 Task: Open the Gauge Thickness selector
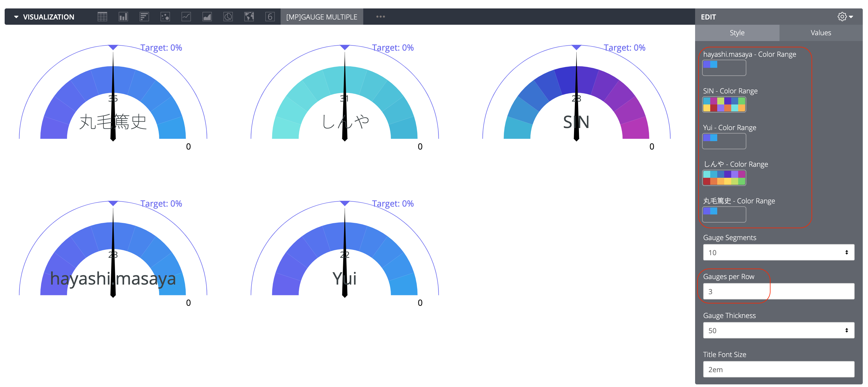coord(778,330)
